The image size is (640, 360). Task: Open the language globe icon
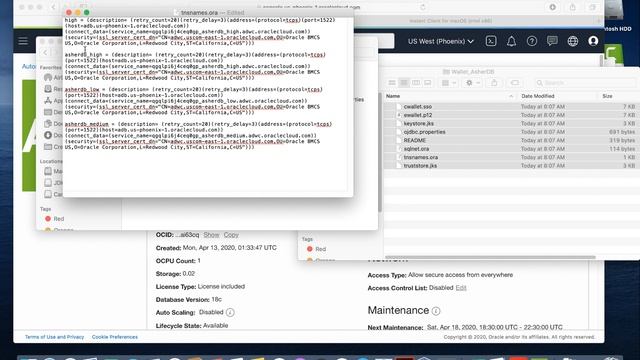(573, 41)
